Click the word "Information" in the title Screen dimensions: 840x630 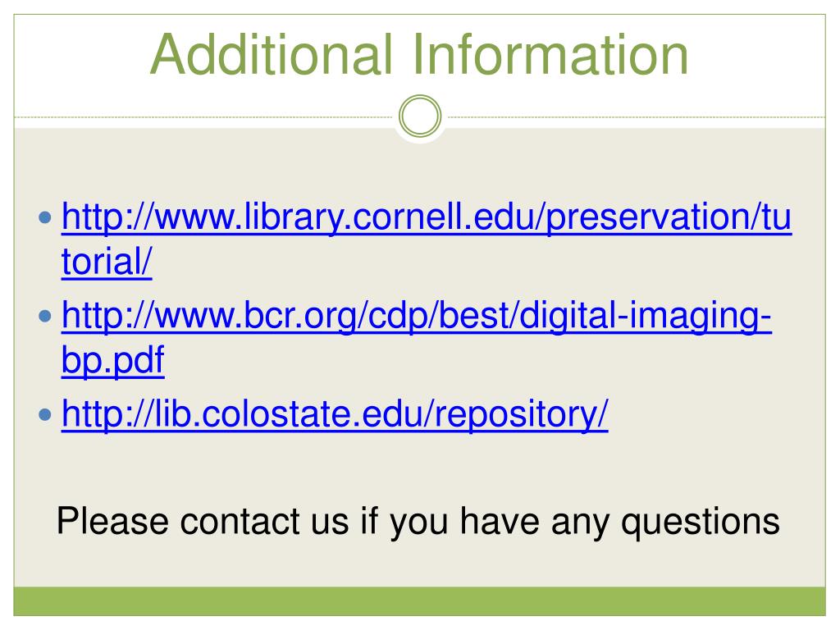pyautogui.click(x=550, y=55)
